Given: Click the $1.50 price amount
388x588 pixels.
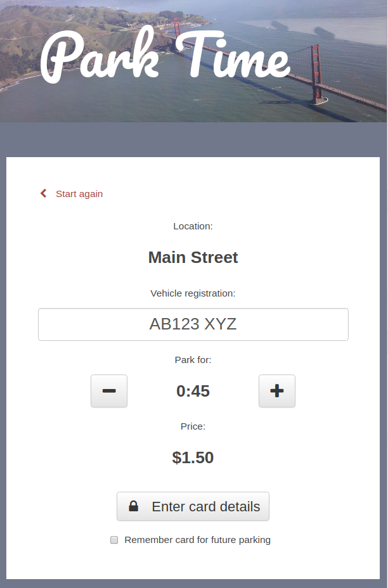Looking at the screenshot, I should [x=193, y=457].
